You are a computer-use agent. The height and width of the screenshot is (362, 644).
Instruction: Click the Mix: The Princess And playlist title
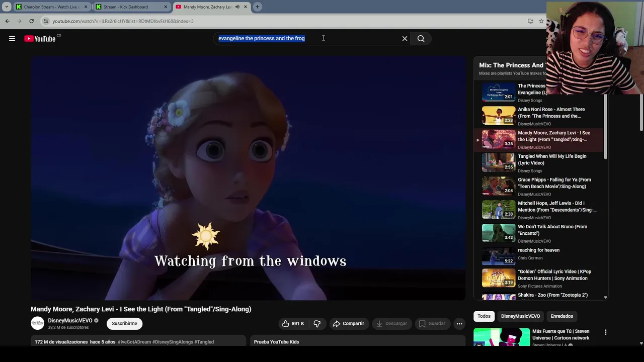point(512,65)
